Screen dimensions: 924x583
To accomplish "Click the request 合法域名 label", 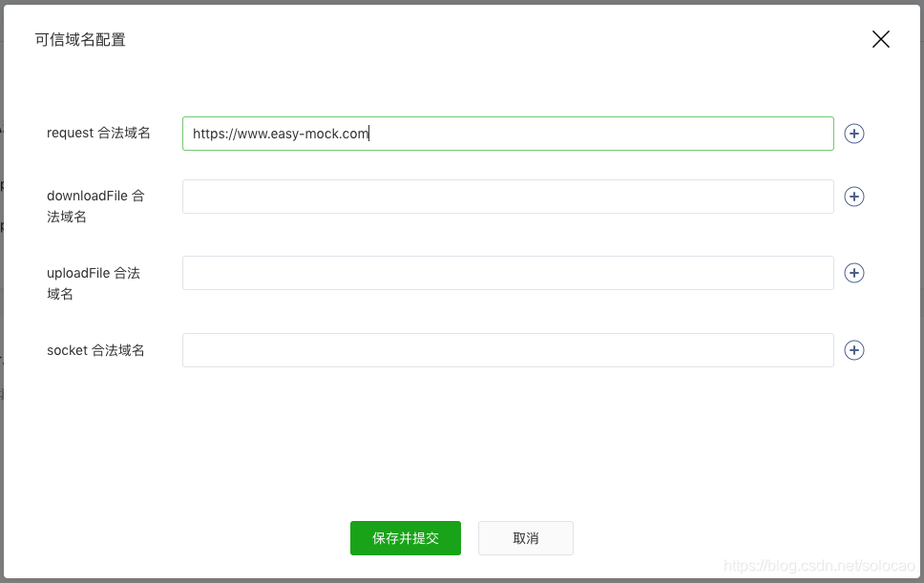I will pyautogui.click(x=98, y=133).
